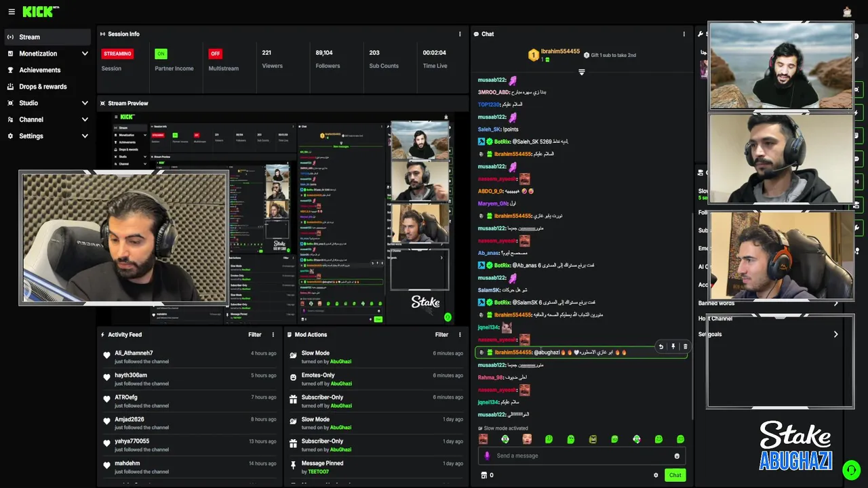Open the emoji picker in message box
868x488 pixels.
coord(677,455)
